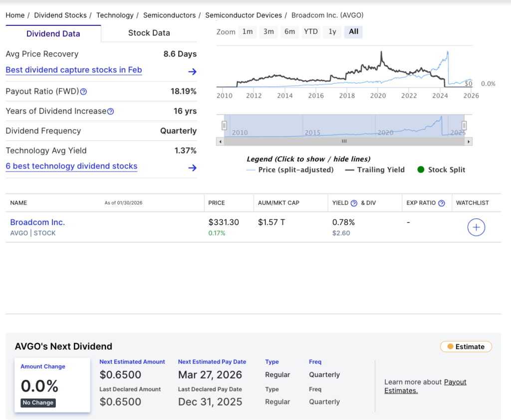Click the chart navigator left scroll arrow

tap(220, 142)
